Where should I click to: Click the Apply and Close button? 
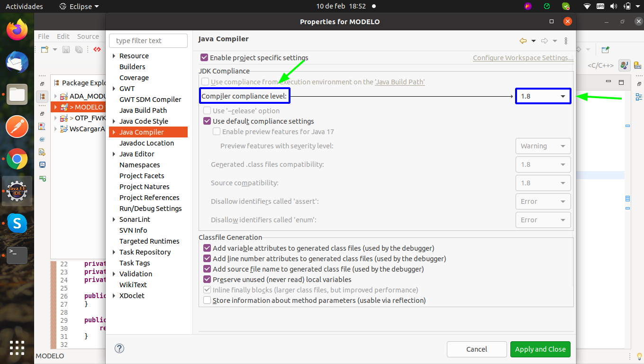tap(540, 349)
